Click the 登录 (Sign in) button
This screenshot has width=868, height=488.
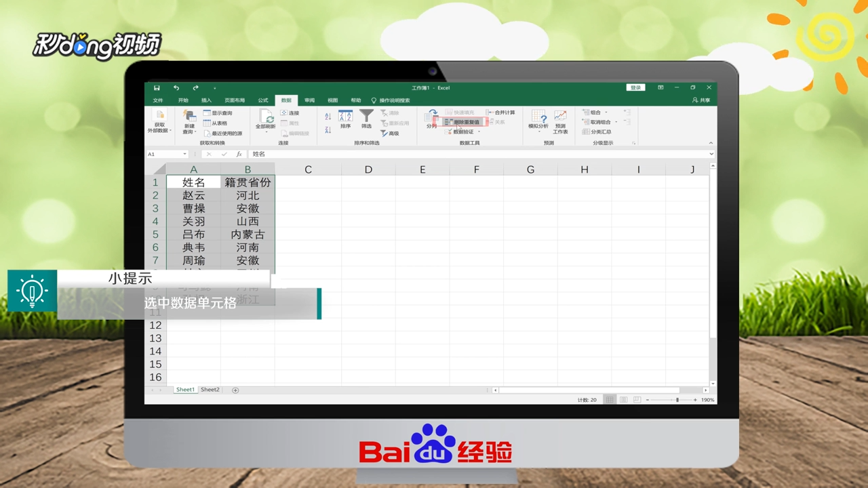pyautogui.click(x=635, y=87)
